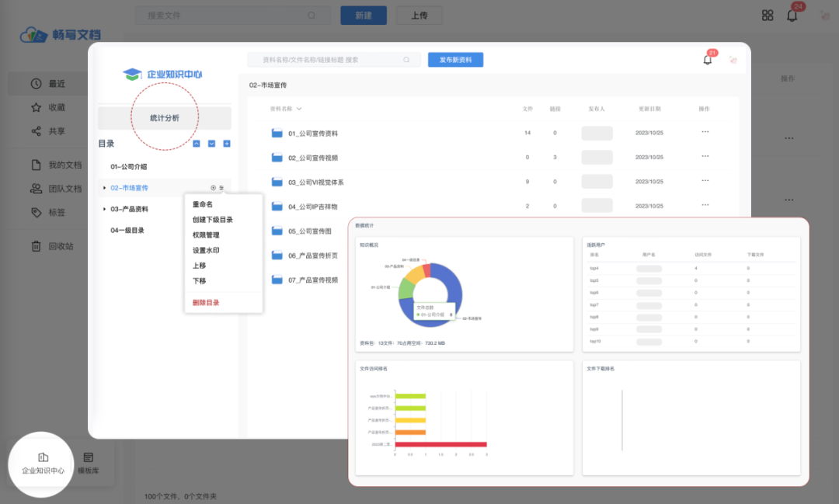Open the more menu for 01_公司宣传资料

(x=705, y=131)
